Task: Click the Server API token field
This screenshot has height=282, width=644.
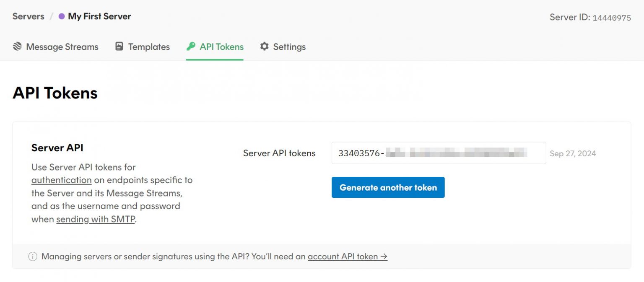Action: point(438,153)
